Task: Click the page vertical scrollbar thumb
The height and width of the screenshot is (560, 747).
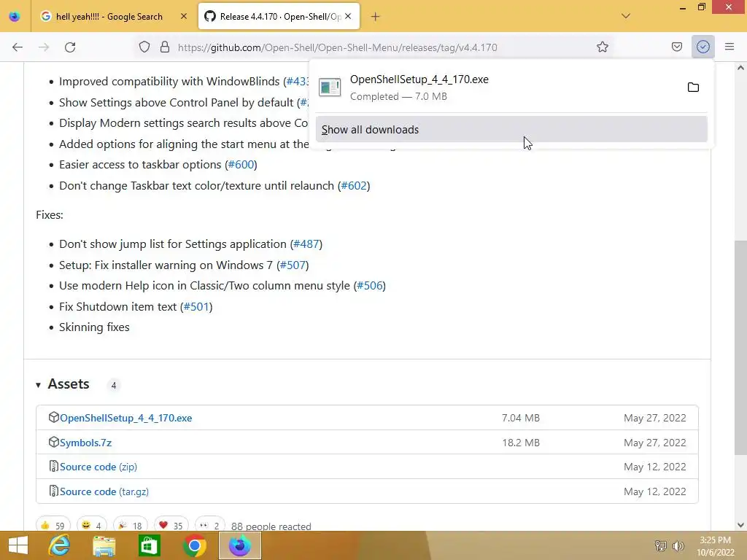Action: click(x=740, y=348)
